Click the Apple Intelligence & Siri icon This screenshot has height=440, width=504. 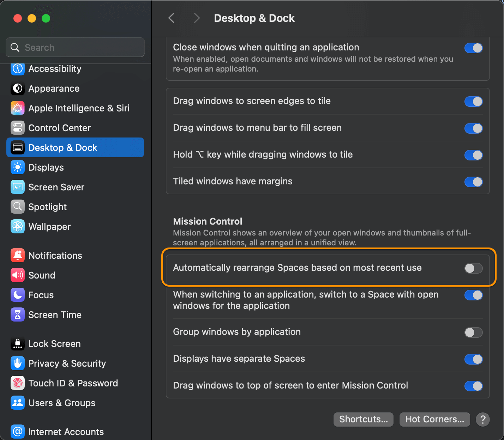click(x=17, y=108)
